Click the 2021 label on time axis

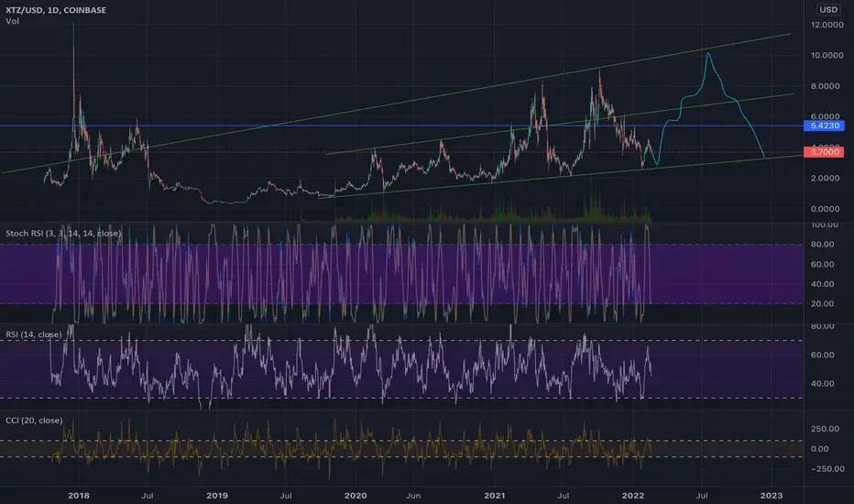[x=494, y=495]
